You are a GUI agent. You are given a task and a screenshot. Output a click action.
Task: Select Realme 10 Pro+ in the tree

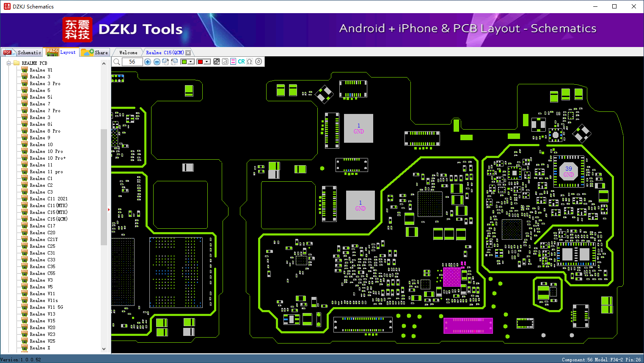[x=48, y=158]
